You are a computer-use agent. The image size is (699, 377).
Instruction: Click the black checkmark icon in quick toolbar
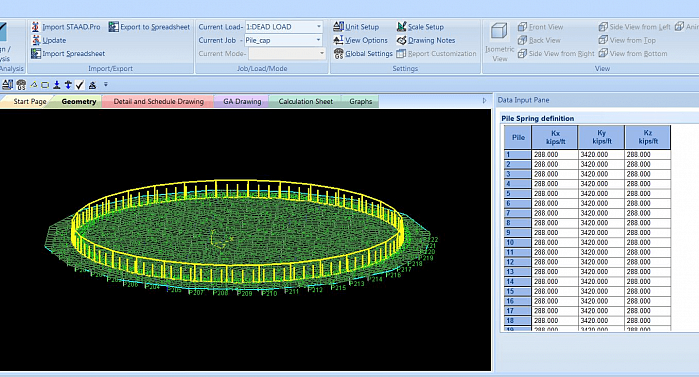click(80, 85)
